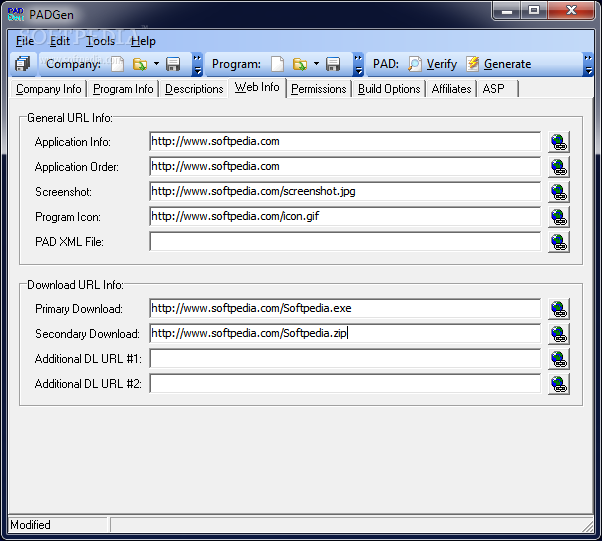Switch to Program Info tab
The width and height of the screenshot is (602, 541).
pyautogui.click(x=123, y=89)
